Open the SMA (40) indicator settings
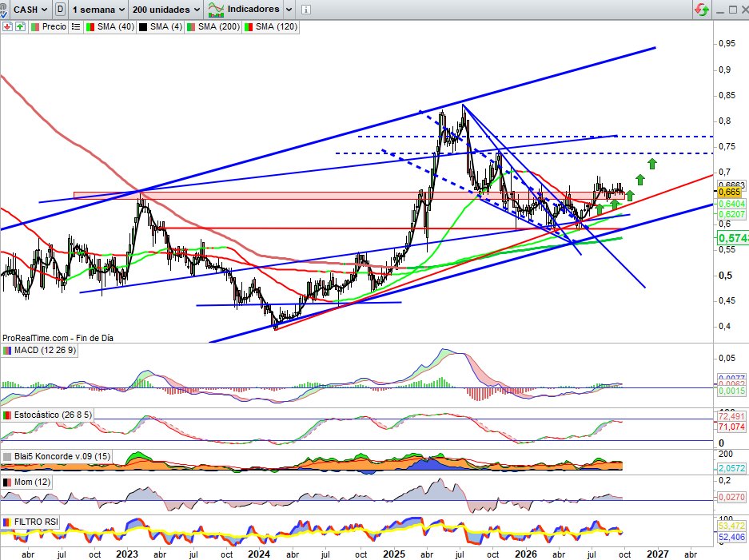 [x=116, y=26]
